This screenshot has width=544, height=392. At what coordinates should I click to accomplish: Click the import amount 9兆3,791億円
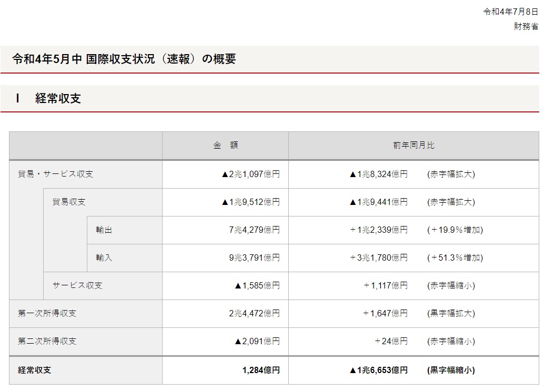(x=254, y=257)
